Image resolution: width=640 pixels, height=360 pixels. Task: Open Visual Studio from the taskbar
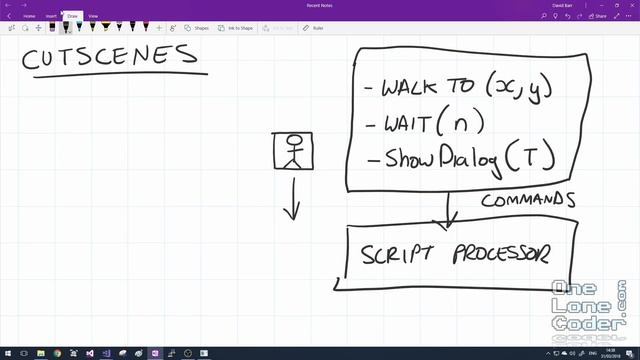point(90,353)
